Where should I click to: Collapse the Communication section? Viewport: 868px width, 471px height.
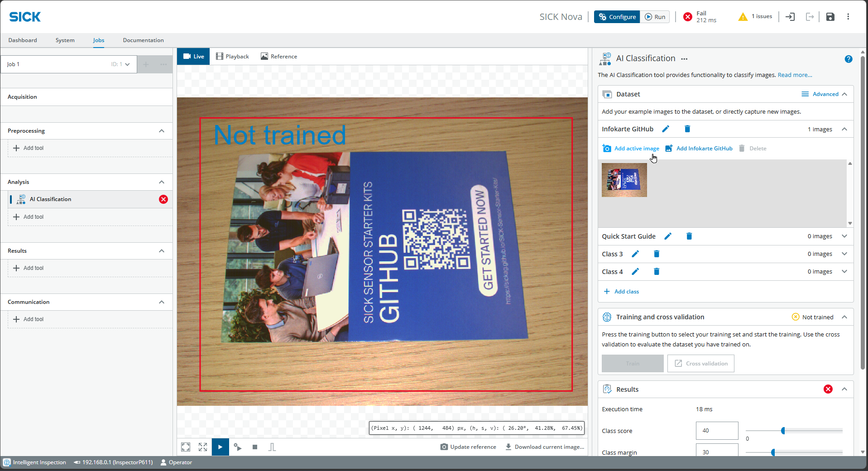point(162,302)
